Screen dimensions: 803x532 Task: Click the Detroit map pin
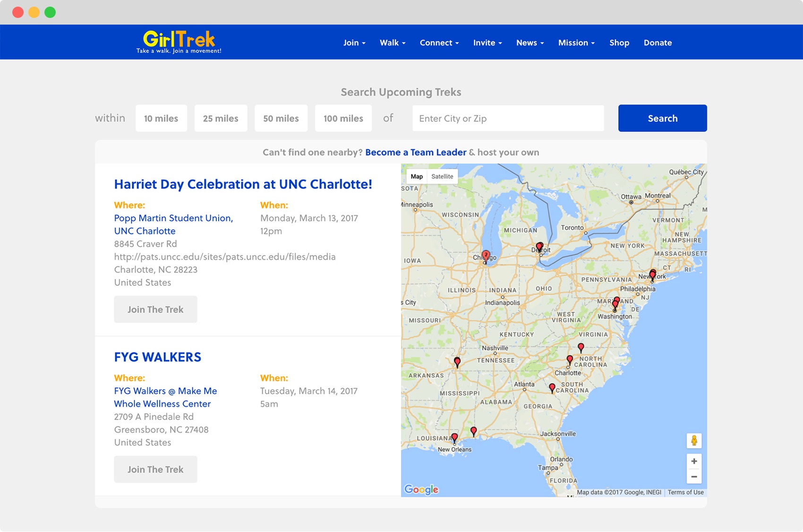click(x=539, y=248)
